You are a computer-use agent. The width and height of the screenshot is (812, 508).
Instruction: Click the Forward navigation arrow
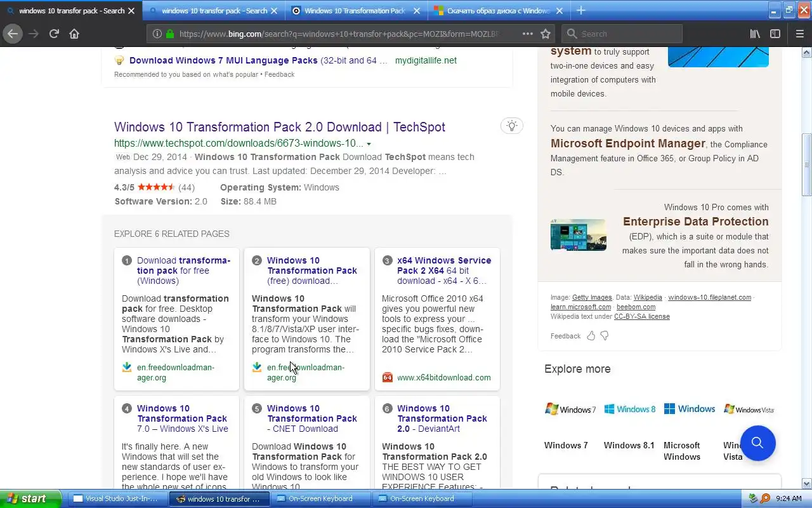(x=34, y=34)
